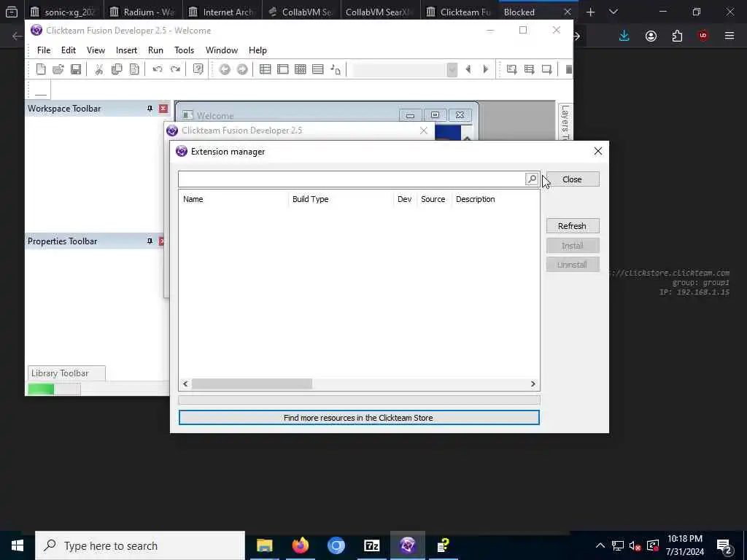The width and height of the screenshot is (747, 560).
Task: Open the Help menu
Action: click(x=258, y=50)
